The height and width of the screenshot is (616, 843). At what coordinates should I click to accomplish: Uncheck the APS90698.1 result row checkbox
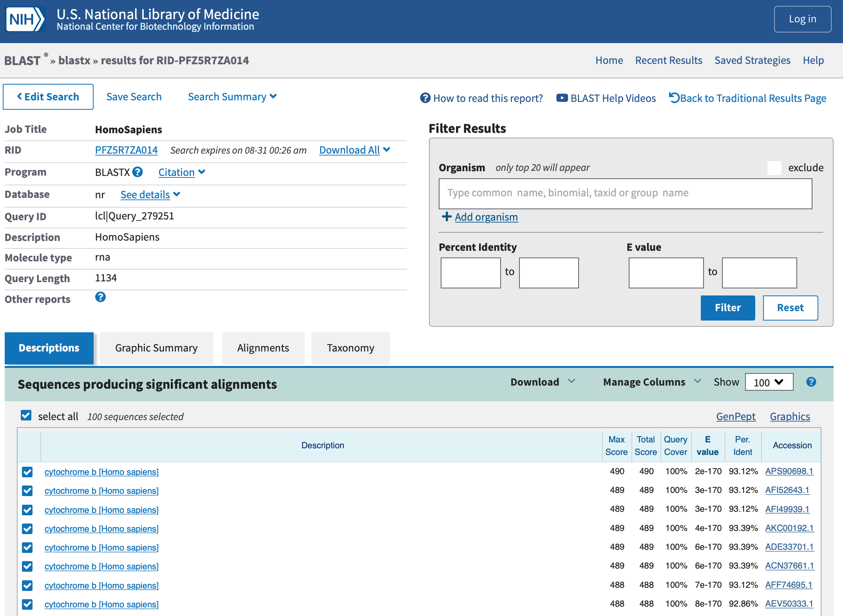[x=27, y=472]
